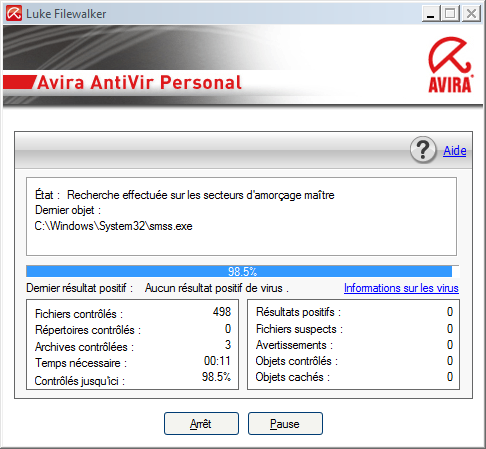Click the Avertissements label
Screen dimensions: 486x449
[x=294, y=345]
